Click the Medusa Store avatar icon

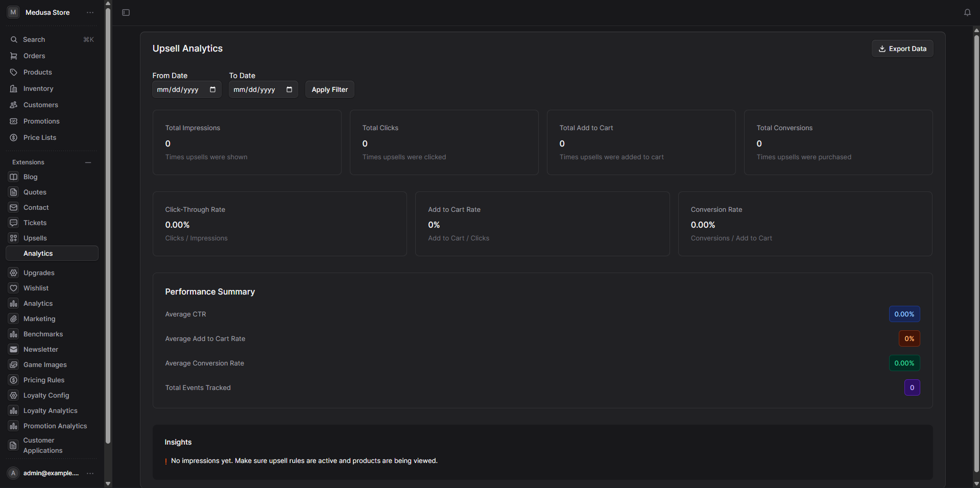(x=13, y=12)
